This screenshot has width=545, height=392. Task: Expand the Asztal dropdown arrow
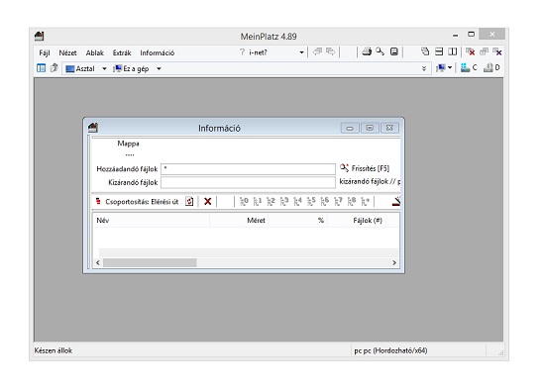coord(104,68)
